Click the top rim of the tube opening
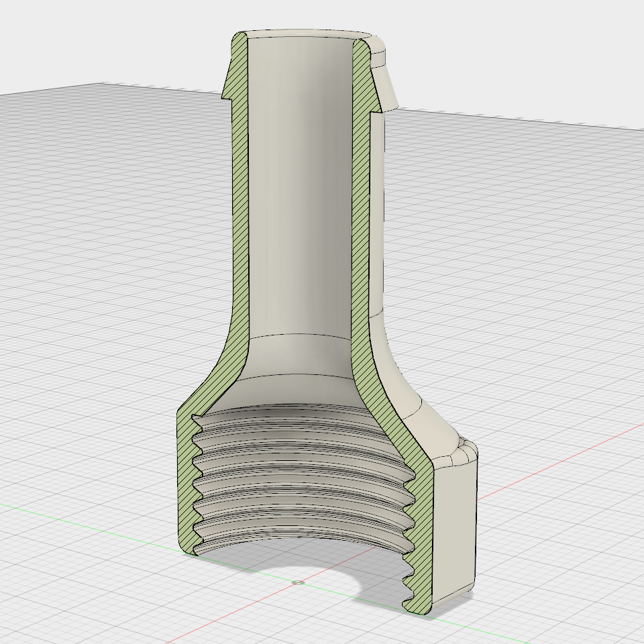Image resolution: width=644 pixels, height=644 pixels. pos(302,33)
